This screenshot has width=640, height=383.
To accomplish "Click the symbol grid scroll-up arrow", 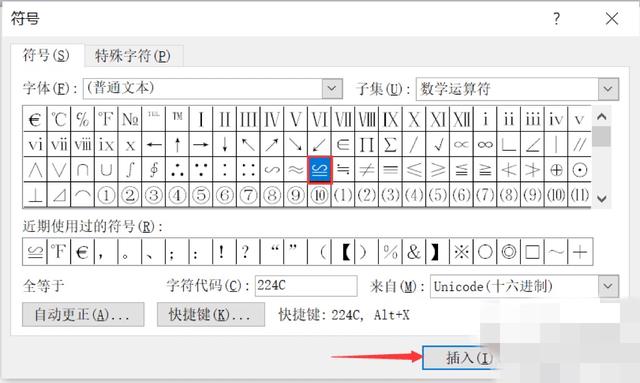I will pos(601,116).
